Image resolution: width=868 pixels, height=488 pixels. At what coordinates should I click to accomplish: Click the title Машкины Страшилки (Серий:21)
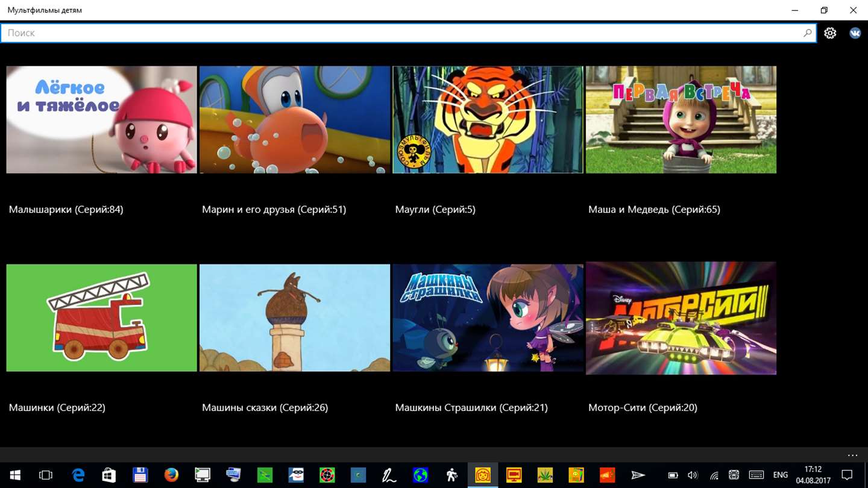[x=471, y=408]
